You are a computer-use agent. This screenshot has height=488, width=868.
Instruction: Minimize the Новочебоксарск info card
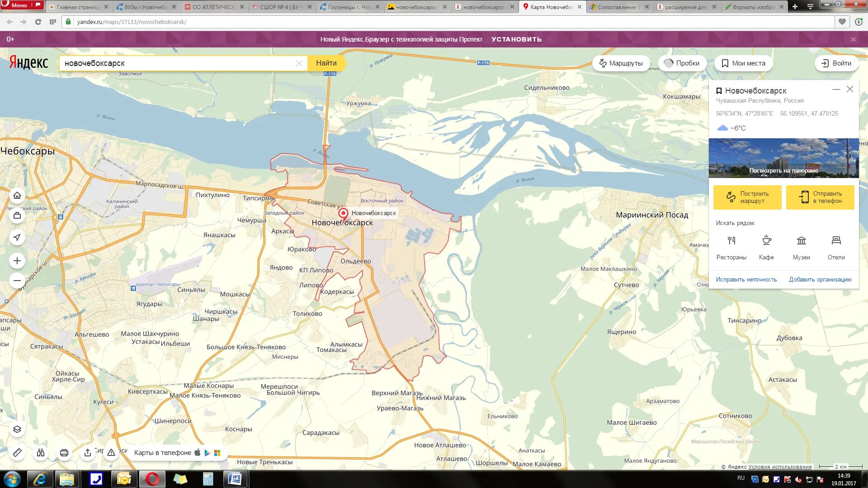pos(836,89)
